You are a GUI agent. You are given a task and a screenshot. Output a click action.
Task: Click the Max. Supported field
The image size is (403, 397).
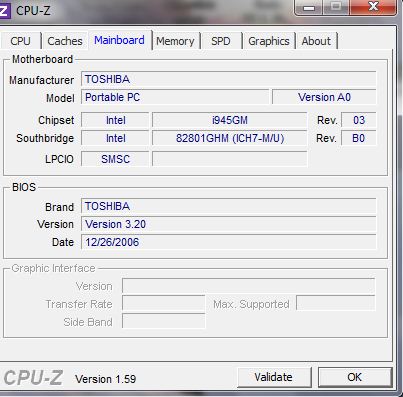point(335,304)
